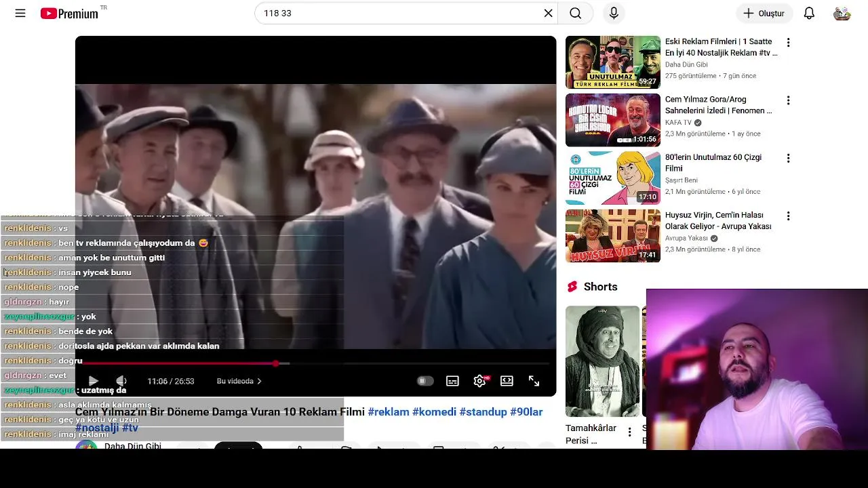
Task: Open the hamburger guide menu
Action: point(20,14)
